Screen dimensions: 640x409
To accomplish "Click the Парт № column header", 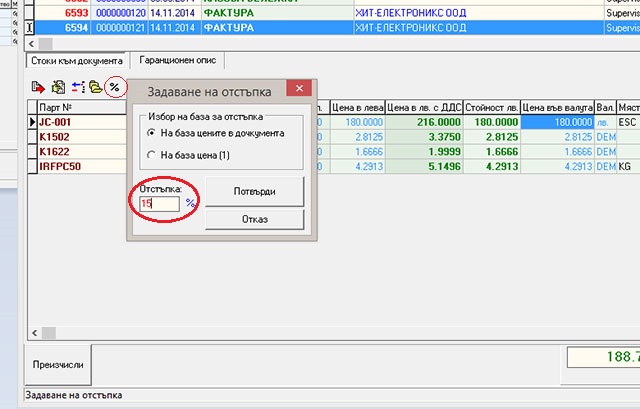I will tap(82, 107).
